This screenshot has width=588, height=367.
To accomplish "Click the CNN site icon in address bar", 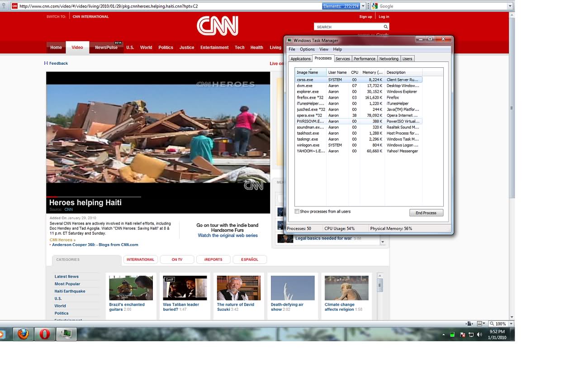I will [x=15, y=6].
